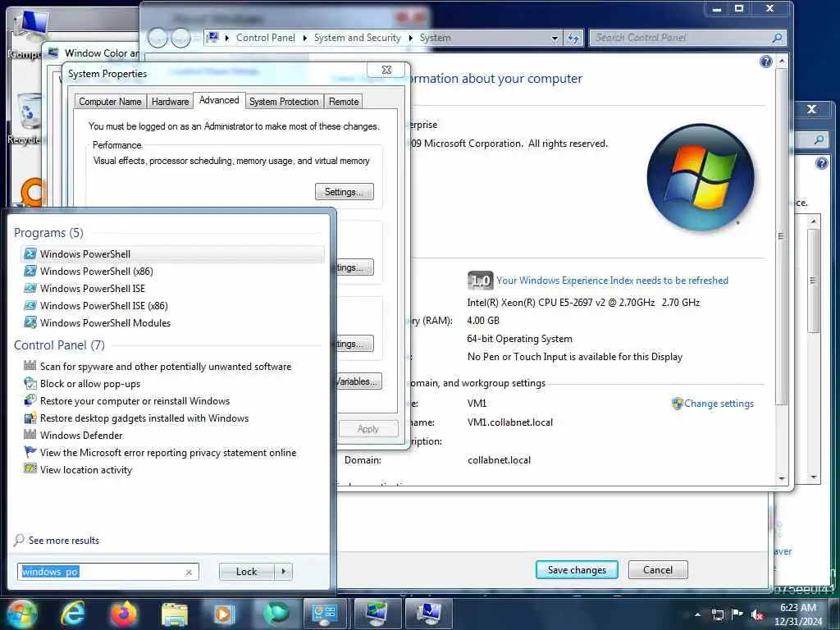Open Windows Explorer folder on taskbar
This screenshot has height=630, width=840.
[x=174, y=614]
